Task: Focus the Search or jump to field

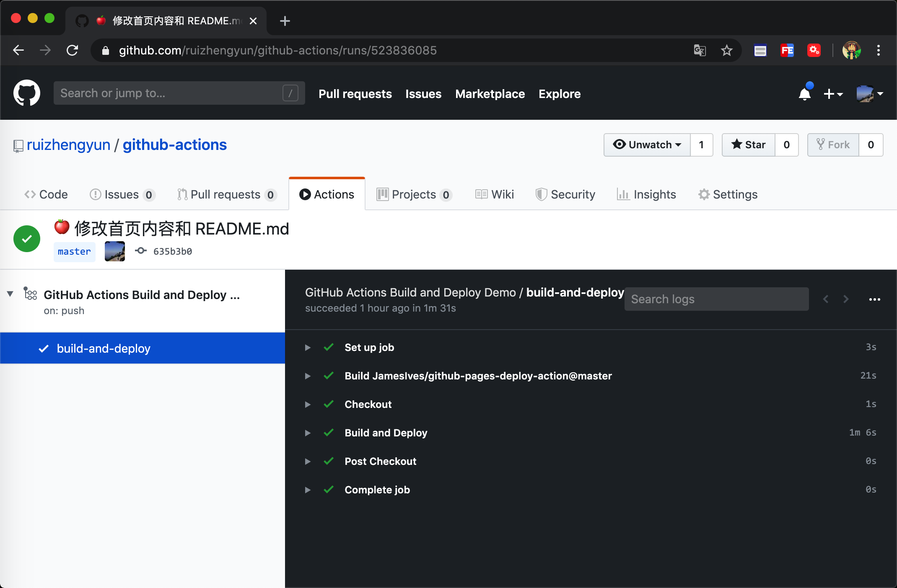Action: point(179,93)
